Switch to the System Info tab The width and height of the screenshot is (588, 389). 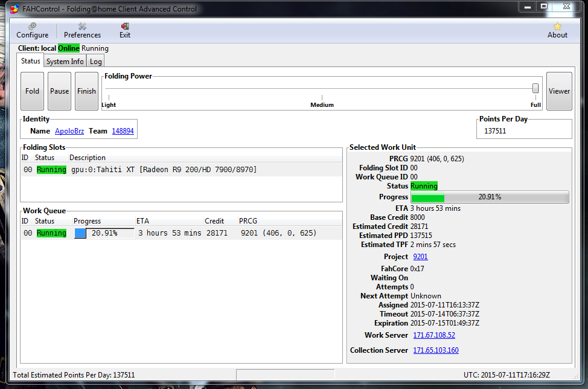click(65, 62)
